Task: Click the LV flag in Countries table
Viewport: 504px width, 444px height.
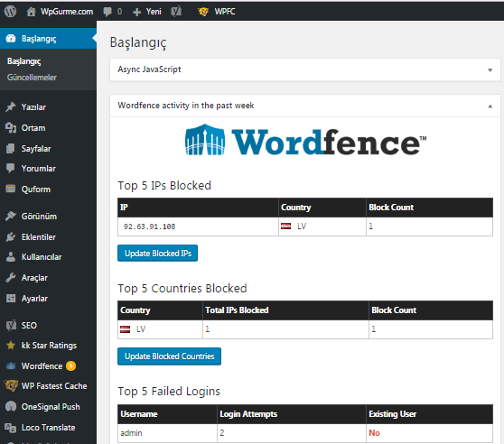Action: [x=125, y=329]
